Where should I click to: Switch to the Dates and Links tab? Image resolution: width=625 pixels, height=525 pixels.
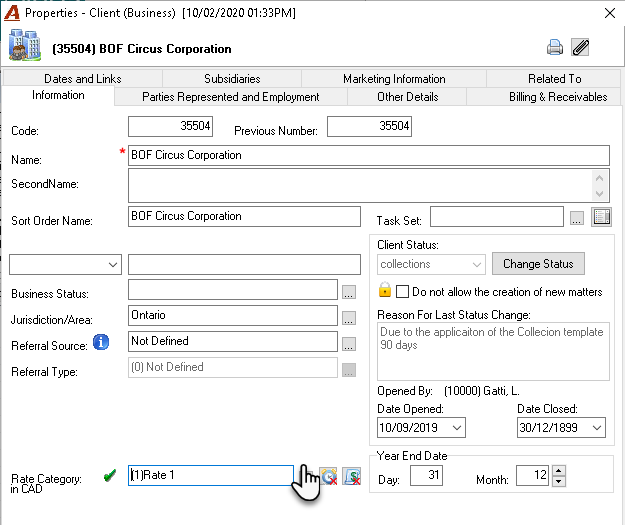83,79
